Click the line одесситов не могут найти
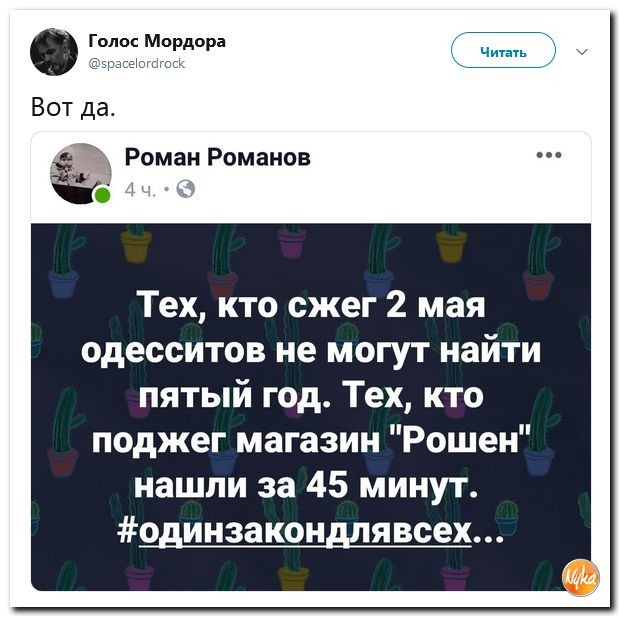Screen dimensions: 621x618 point(310,351)
